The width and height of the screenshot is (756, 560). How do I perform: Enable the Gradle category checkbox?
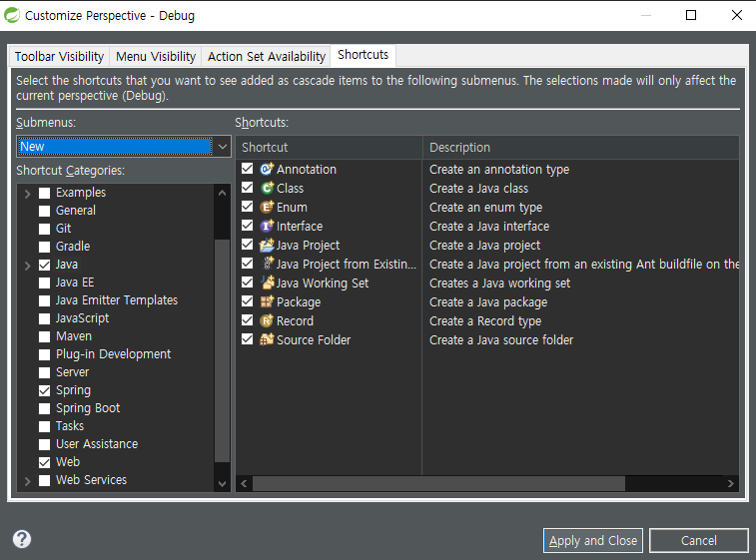[44, 248]
